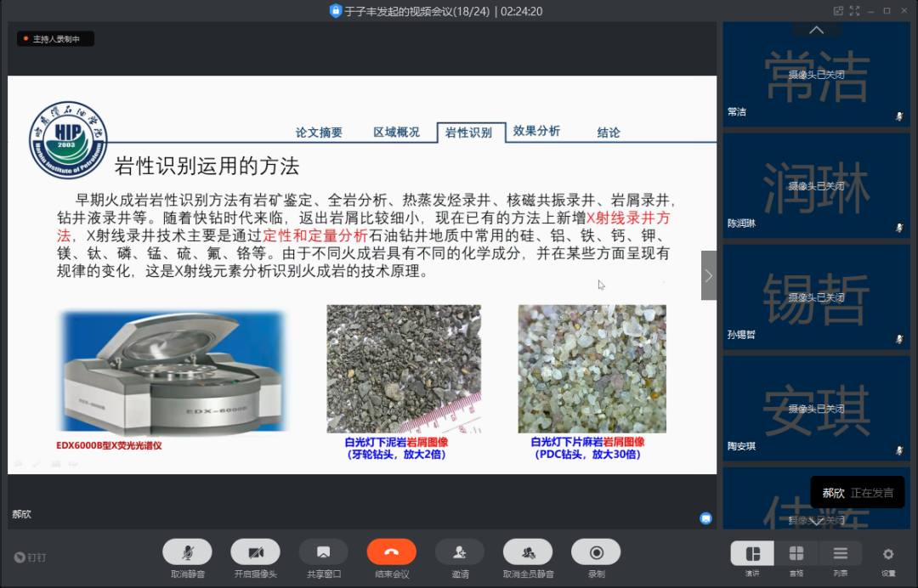The image size is (918, 588).
Task: Switch to 演讲 speaker layout view
Action: (752, 554)
